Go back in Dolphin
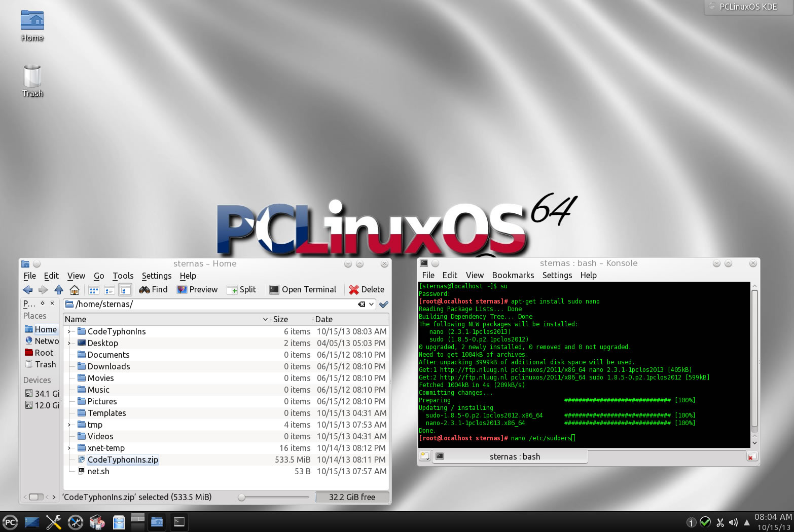The width and height of the screenshot is (794, 532). point(28,290)
